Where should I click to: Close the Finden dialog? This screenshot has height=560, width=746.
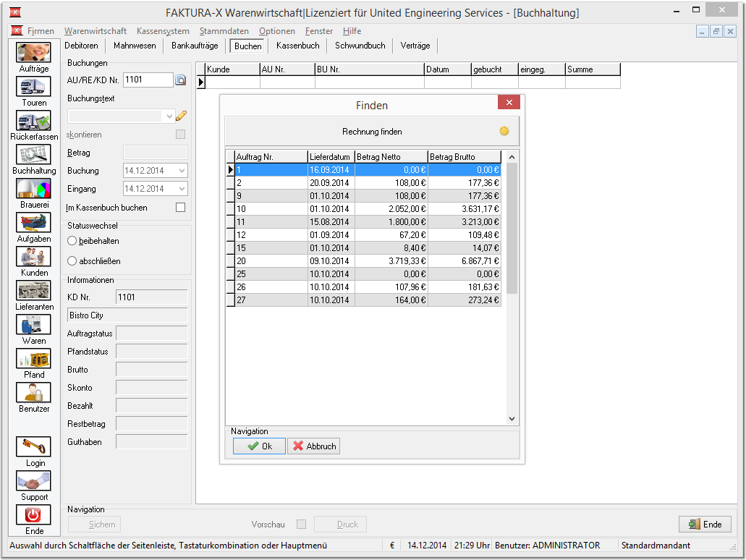tap(509, 102)
